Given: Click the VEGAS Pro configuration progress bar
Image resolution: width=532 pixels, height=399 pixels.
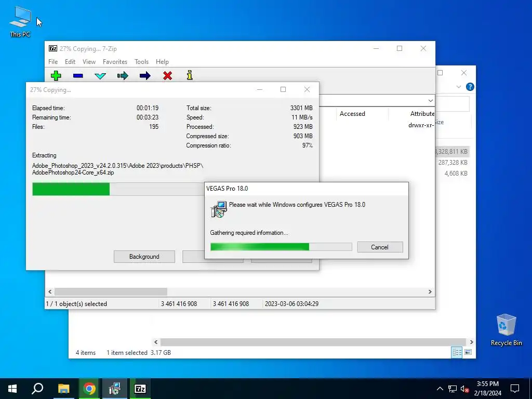Looking at the screenshot, I should [x=281, y=247].
